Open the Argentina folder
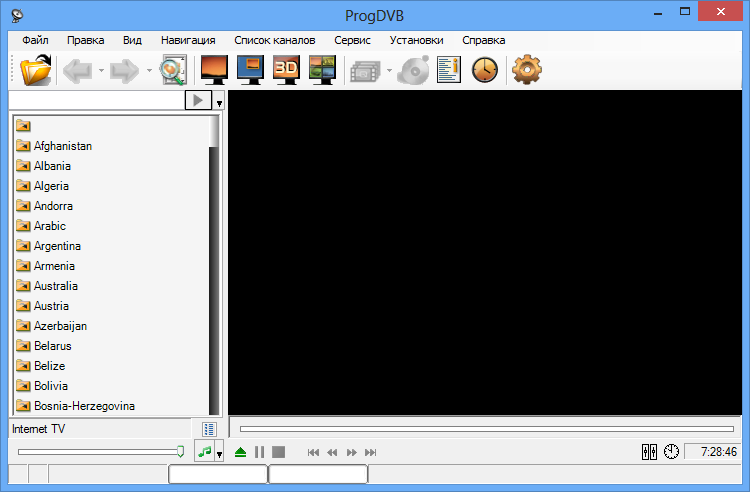750x492 pixels. coord(48,246)
